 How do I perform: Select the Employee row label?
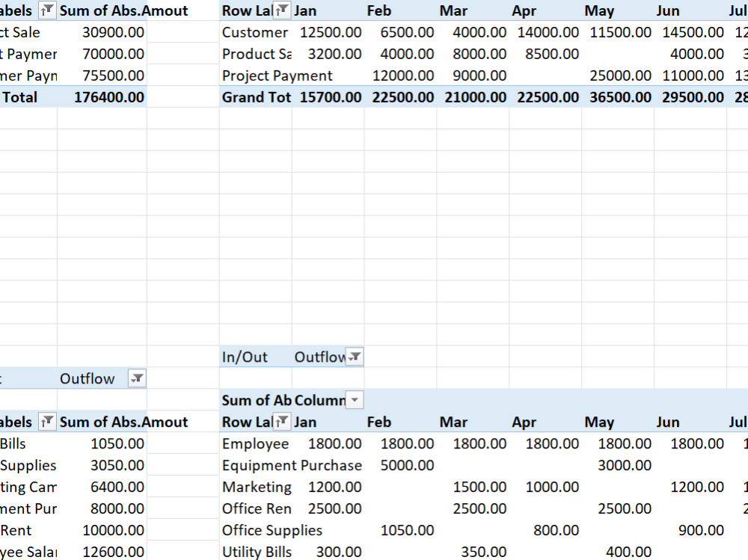[256, 443]
